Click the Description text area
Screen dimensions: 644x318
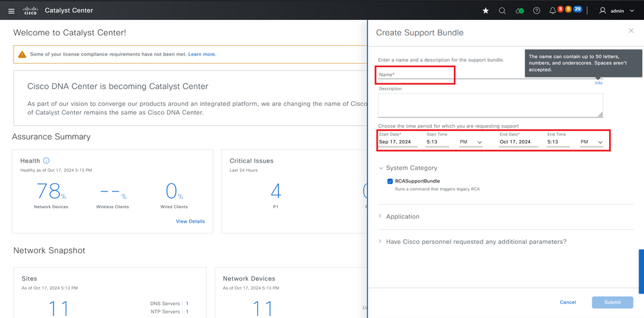pos(491,106)
